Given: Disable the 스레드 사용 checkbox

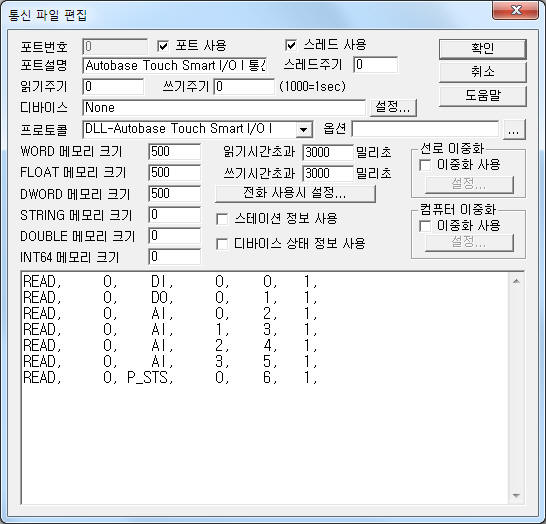Looking at the screenshot, I should [291, 45].
